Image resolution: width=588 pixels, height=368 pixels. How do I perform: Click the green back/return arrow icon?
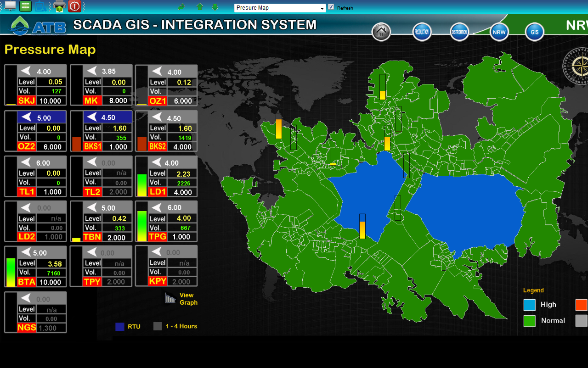click(181, 7)
